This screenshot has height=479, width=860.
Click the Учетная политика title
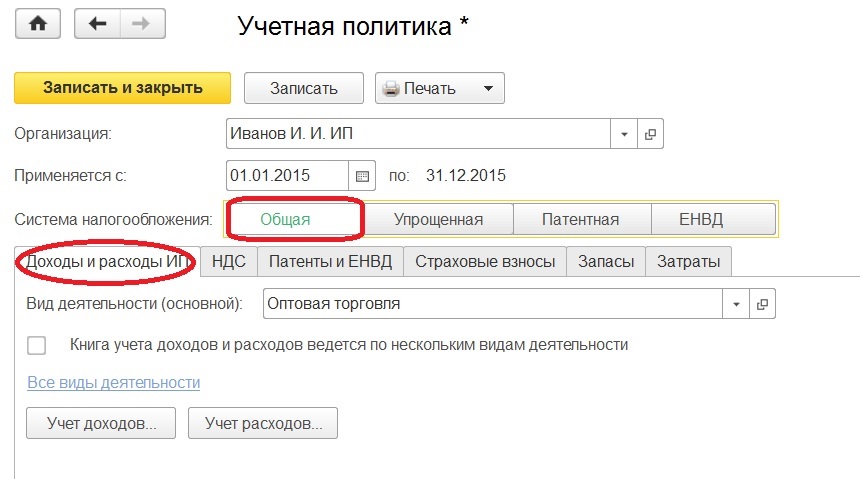click(x=353, y=26)
